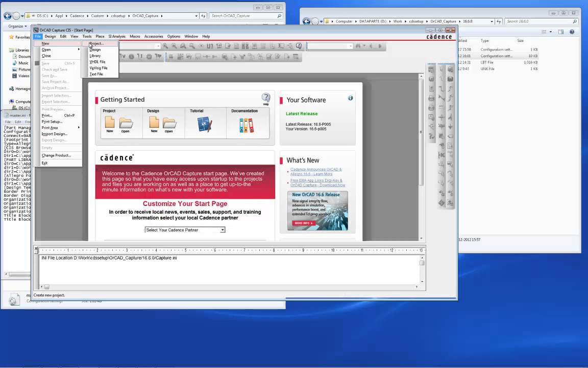
Task: Click the Size column header in 16.6.0 window
Action: [521, 40]
